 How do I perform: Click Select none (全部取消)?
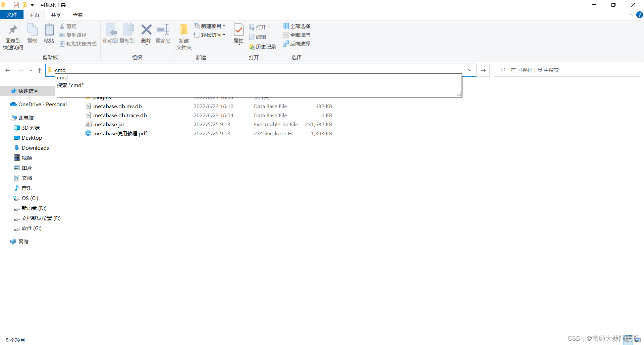(297, 35)
